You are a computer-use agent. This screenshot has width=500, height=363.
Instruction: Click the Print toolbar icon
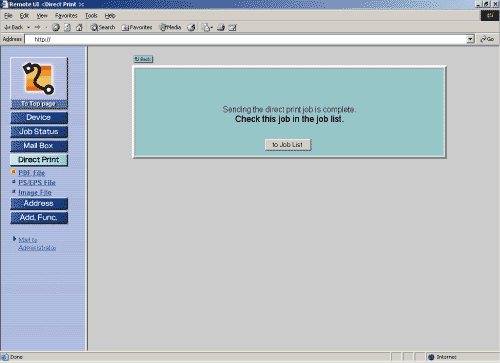coord(221,27)
